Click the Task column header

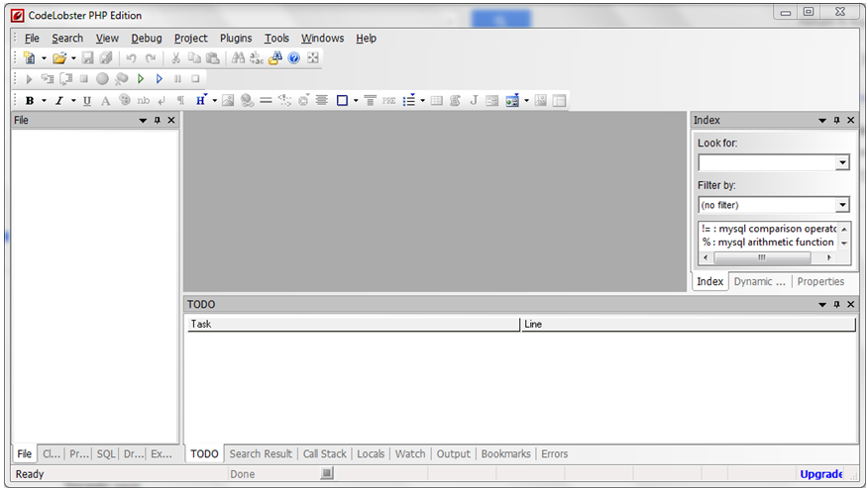(354, 324)
